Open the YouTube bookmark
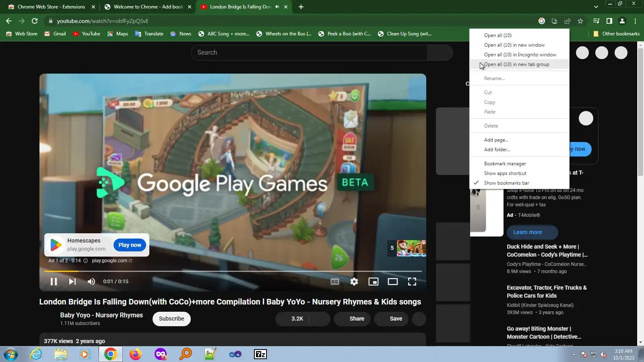This screenshot has height=362, width=644. coord(87,34)
